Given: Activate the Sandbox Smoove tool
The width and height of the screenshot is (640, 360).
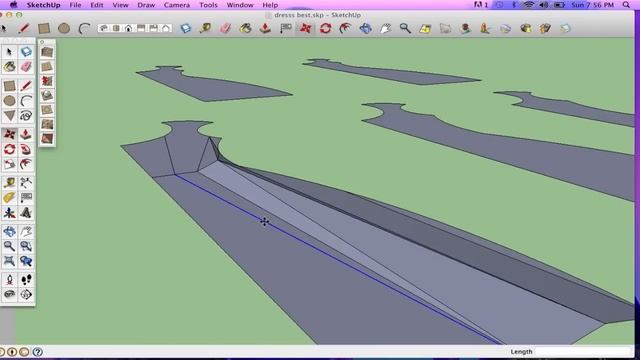Looking at the screenshot, I should (47, 81).
